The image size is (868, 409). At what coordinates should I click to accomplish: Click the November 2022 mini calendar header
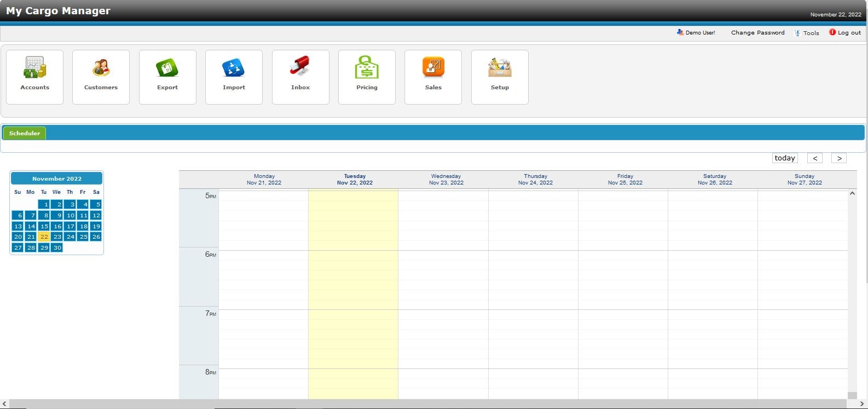point(56,178)
